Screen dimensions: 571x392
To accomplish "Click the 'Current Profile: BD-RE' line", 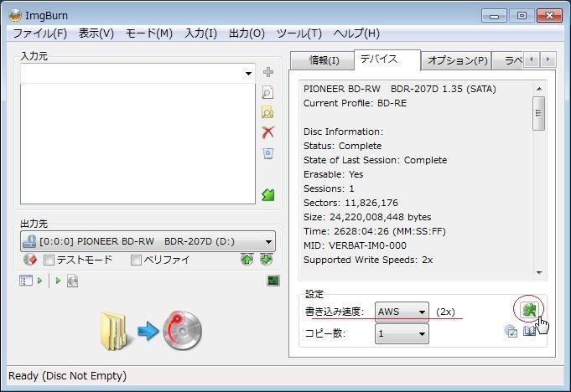I will [x=355, y=103].
